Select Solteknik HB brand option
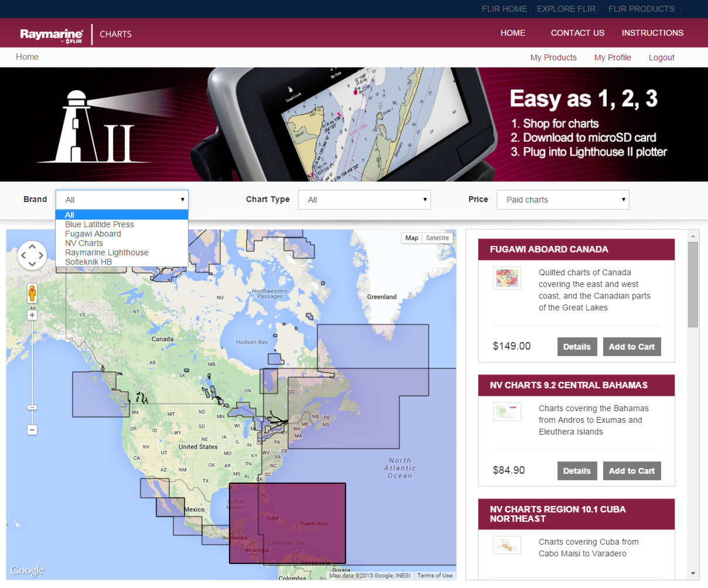 tap(122, 262)
